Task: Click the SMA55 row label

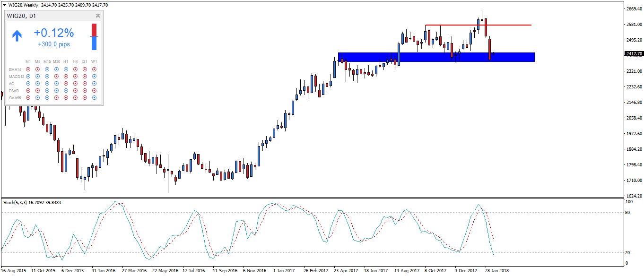Action: pos(15,98)
